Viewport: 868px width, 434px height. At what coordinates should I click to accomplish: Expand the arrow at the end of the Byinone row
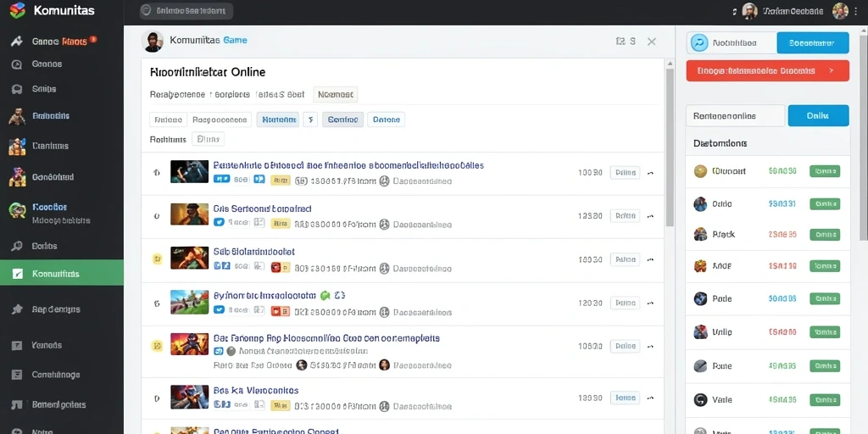[x=650, y=303]
